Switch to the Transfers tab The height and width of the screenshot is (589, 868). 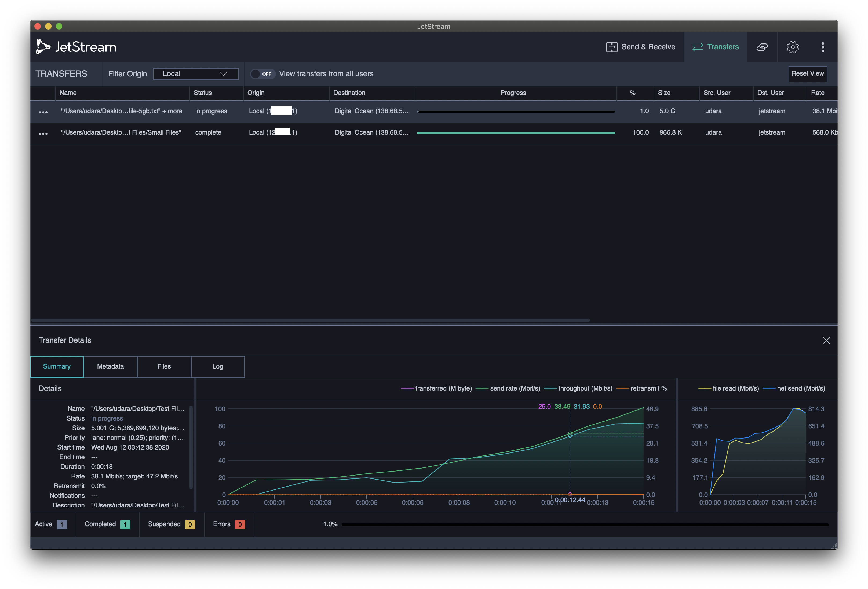point(715,47)
